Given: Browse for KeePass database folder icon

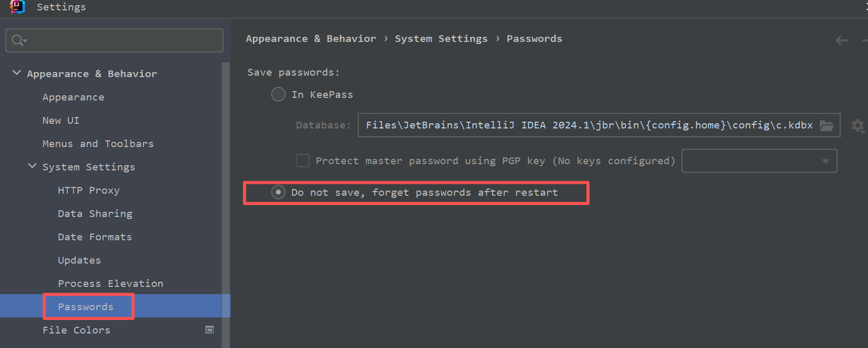Looking at the screenshot, I should coord(827,125).
